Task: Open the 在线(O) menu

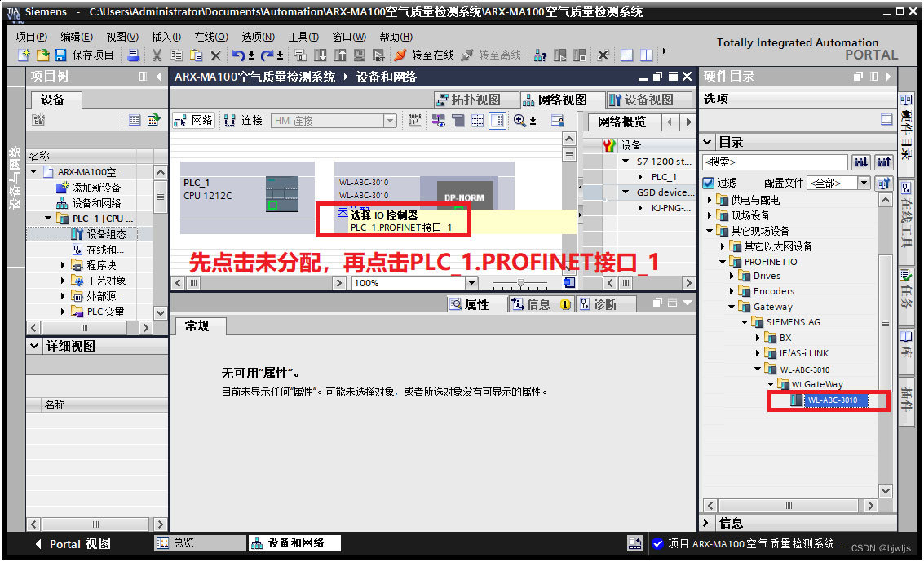Action: pos(211,37)
